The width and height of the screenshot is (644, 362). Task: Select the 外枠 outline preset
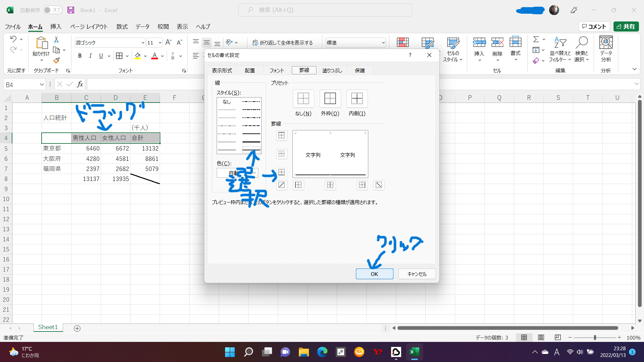tap(330, 99)
